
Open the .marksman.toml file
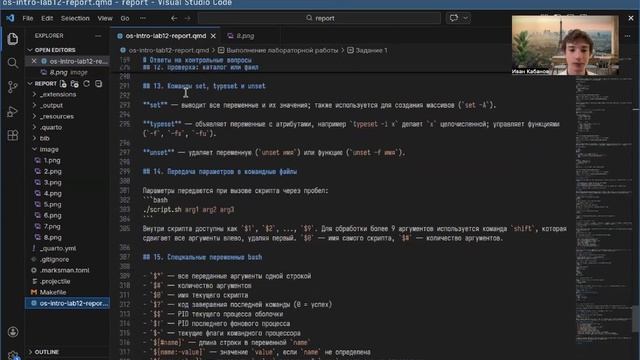64,270
